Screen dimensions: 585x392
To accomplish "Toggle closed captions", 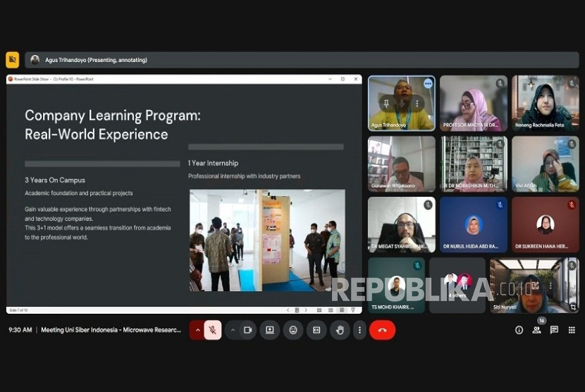I will (x=316, y=330).
